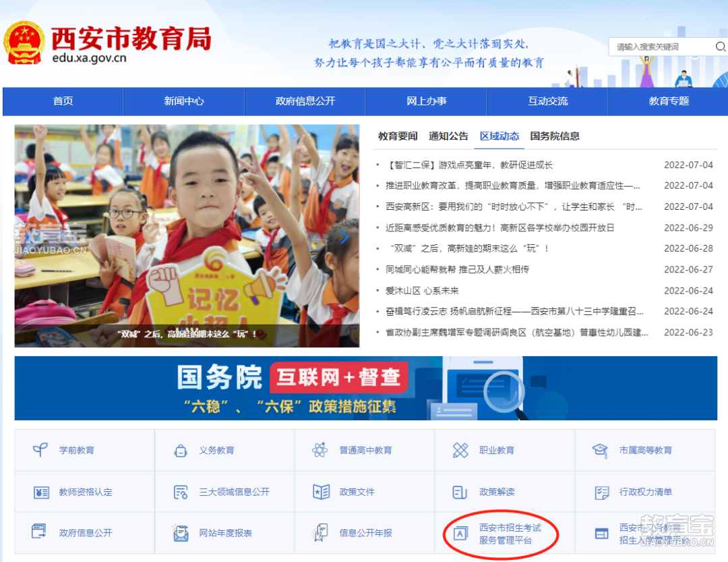The width and height of the screenshot is (728, 562).
Task: Click the 市属高等教育 link text
Action: (x=646, y=450)
